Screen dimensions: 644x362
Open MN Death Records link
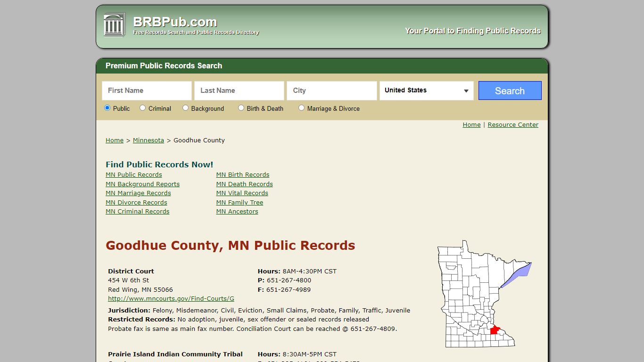(245, 184)
